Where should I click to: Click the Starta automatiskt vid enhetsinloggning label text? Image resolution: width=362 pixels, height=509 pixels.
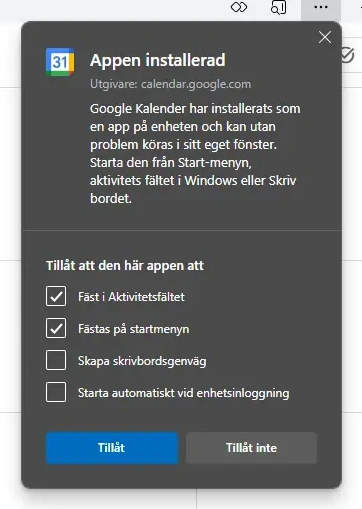(184, 393)
